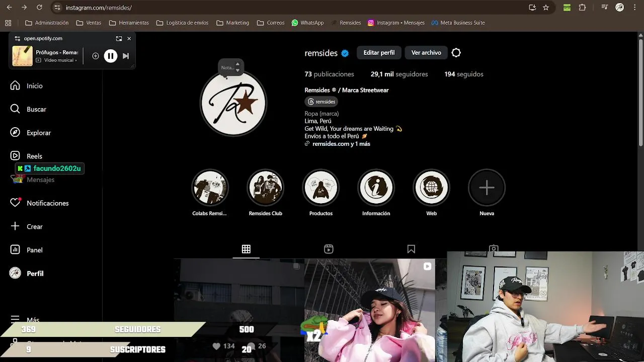The image size is (644, 362).
Task: Close the Spotify mini player
Action: click(129, 38)
